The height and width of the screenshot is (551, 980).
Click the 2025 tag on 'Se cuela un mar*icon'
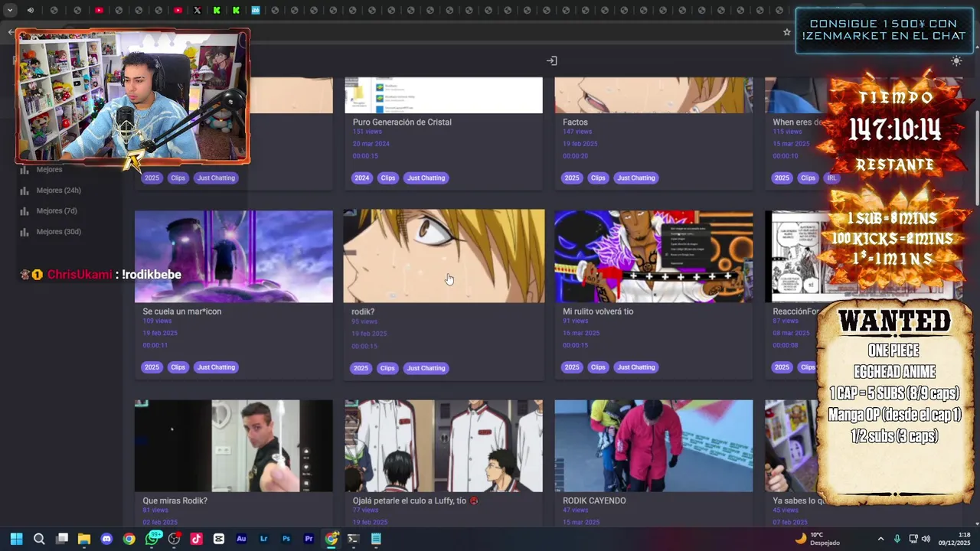(152, 367)
